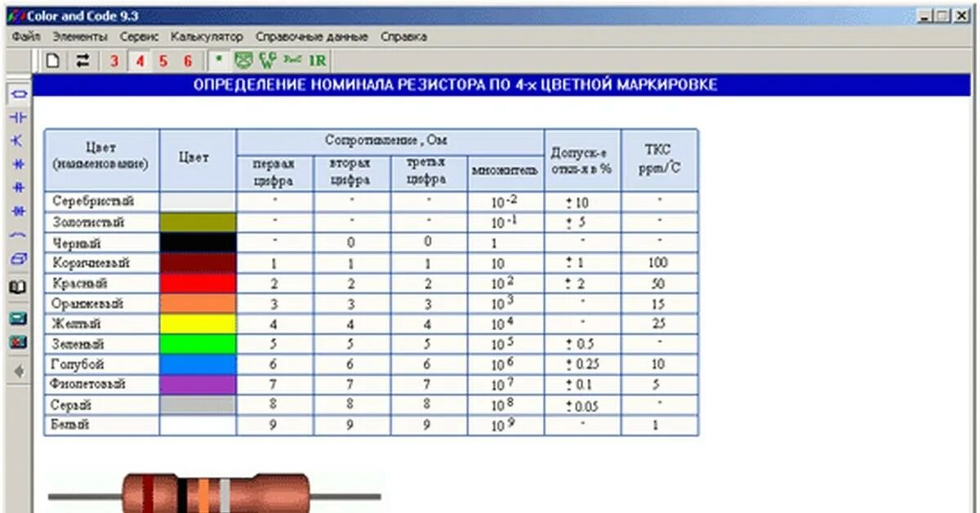The height and width of the screenshot is (513, 980).
Task: Click the Золотистый color name cell
Action: coord(101,222)
